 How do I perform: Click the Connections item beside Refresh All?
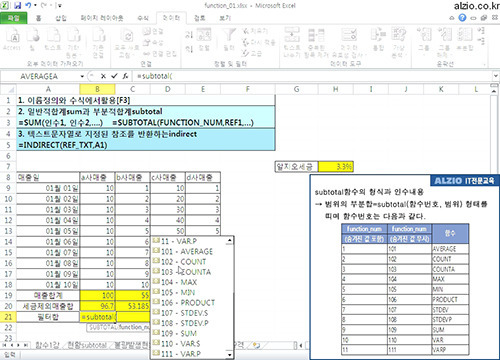click(x=153, y=32)
